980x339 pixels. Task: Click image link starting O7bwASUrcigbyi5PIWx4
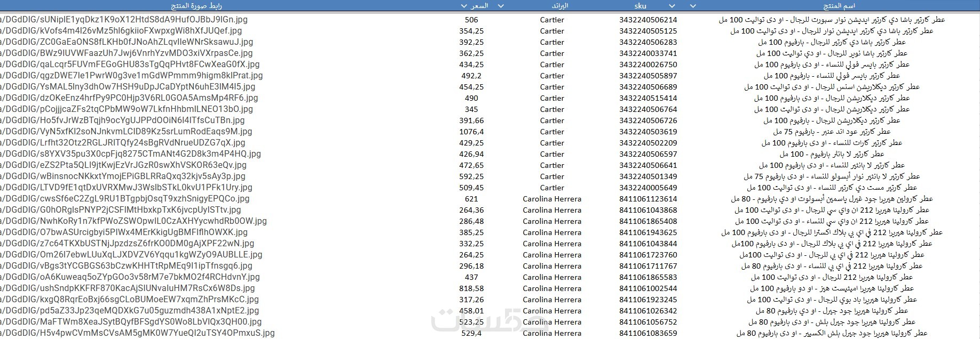(124, 232)
